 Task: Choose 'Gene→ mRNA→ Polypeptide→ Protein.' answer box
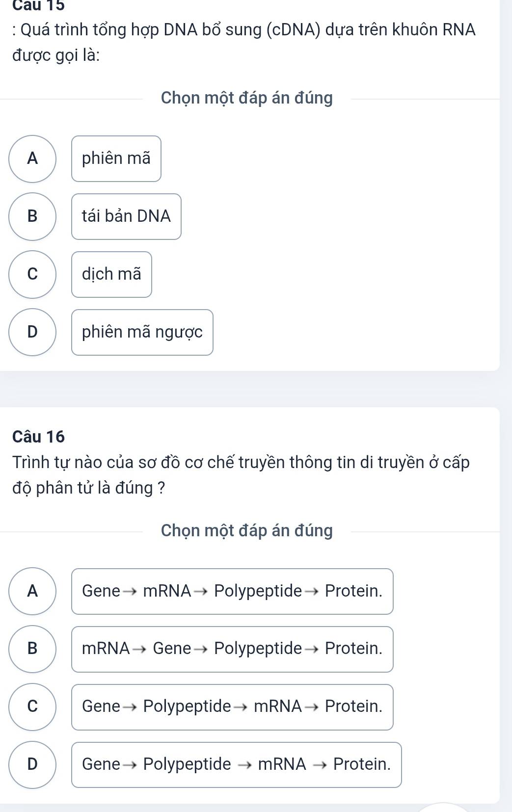(232, 591)
